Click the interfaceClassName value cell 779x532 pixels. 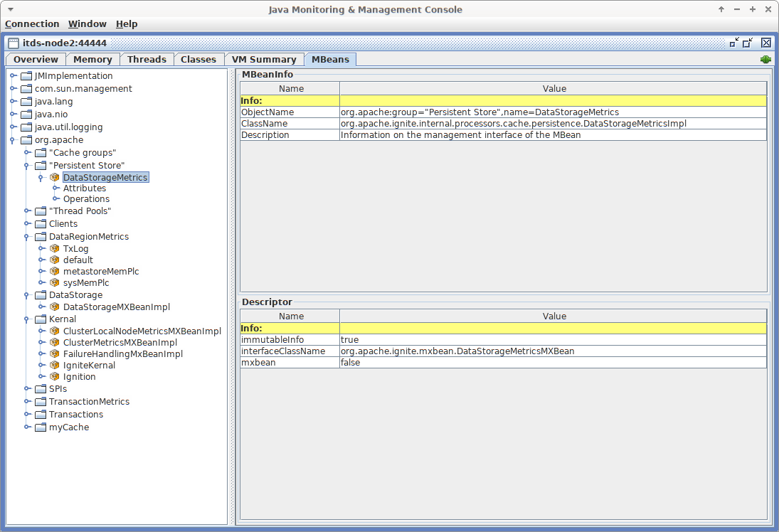point(552,351)
